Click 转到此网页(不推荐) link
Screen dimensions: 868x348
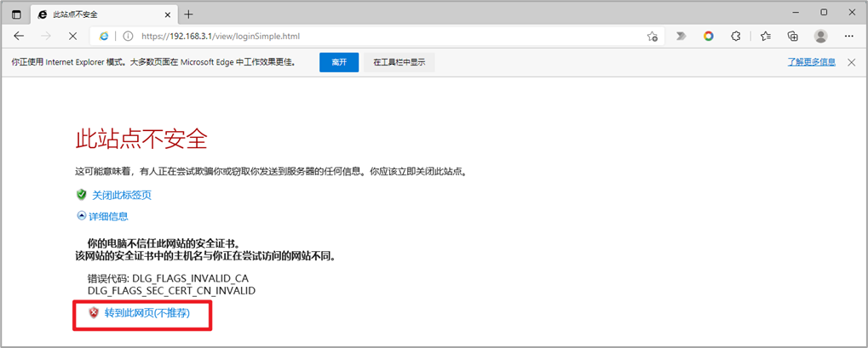[x=147, y=313]
